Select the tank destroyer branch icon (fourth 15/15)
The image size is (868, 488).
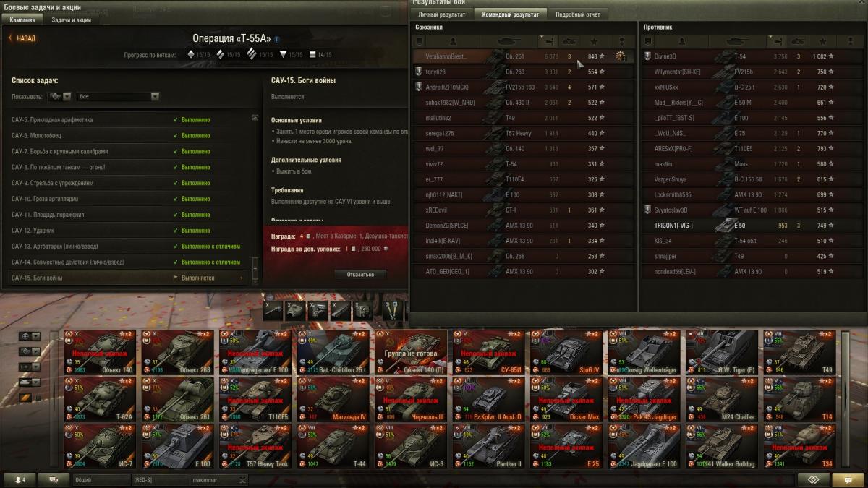(283, 54)
